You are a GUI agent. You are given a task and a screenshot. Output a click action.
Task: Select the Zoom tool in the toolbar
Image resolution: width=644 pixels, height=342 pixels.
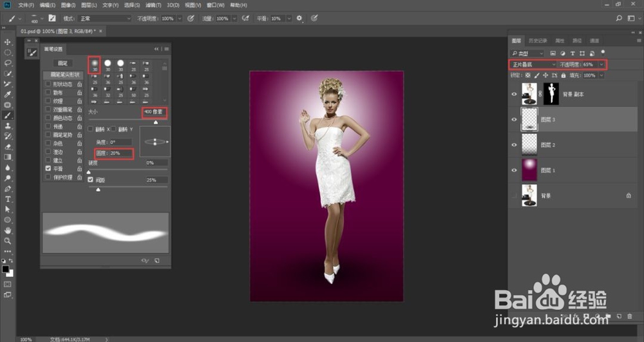pyautogui.click(x=8, y=240)
